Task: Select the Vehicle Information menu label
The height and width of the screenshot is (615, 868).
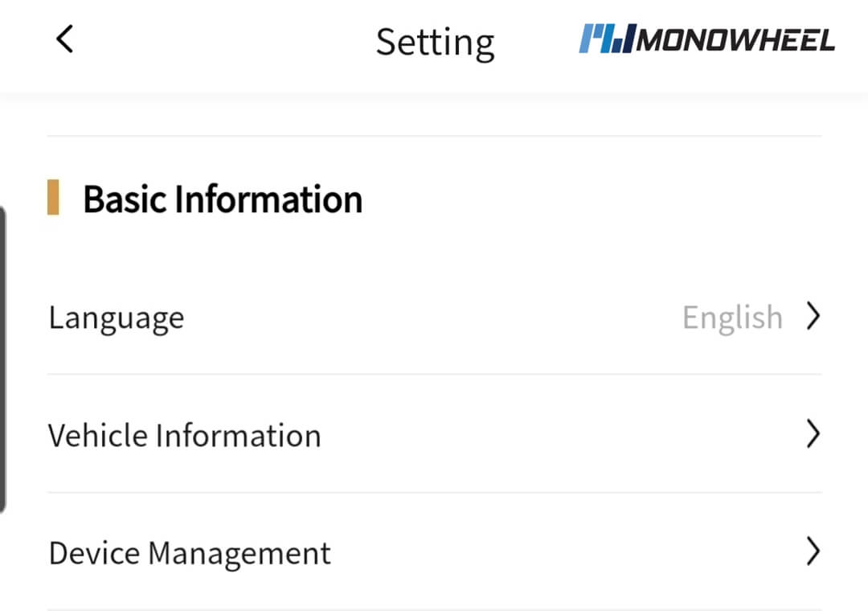Action: pos(185,436)
